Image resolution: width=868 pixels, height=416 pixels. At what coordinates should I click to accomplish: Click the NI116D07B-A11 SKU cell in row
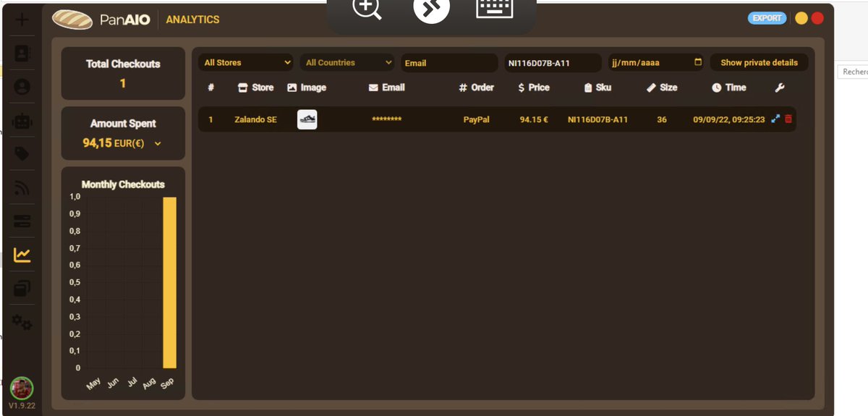pyautogui.click(x=597, y=119)
